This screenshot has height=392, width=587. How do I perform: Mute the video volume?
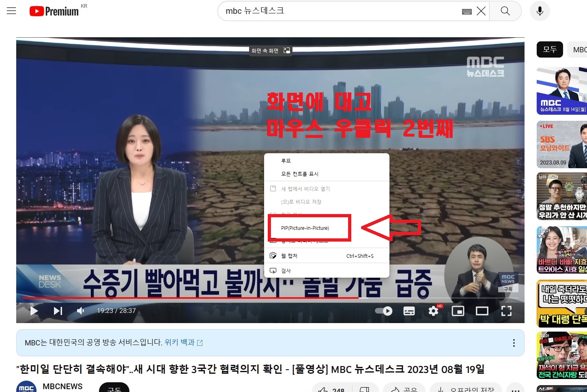tap(81, 311)
